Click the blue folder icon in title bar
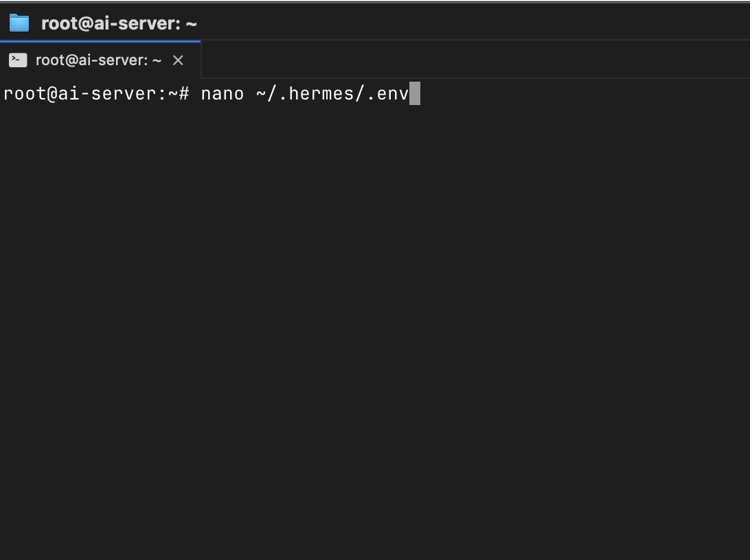 (19, 23)
